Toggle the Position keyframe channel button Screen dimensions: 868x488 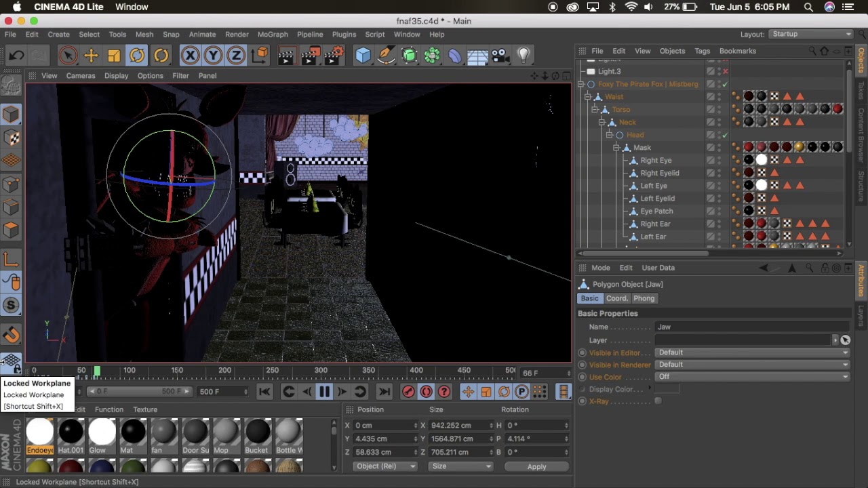tap(468, 392)
